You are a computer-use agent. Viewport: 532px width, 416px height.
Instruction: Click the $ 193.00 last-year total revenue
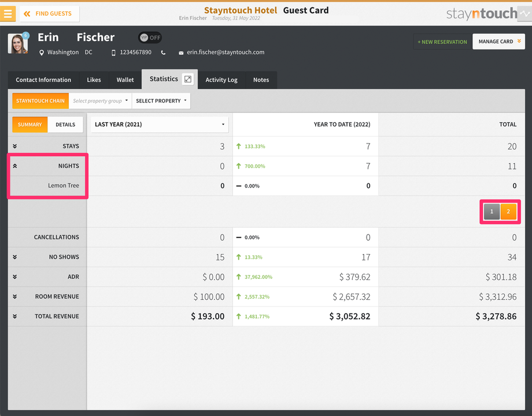pyautogui.click(x=207, y=316)
